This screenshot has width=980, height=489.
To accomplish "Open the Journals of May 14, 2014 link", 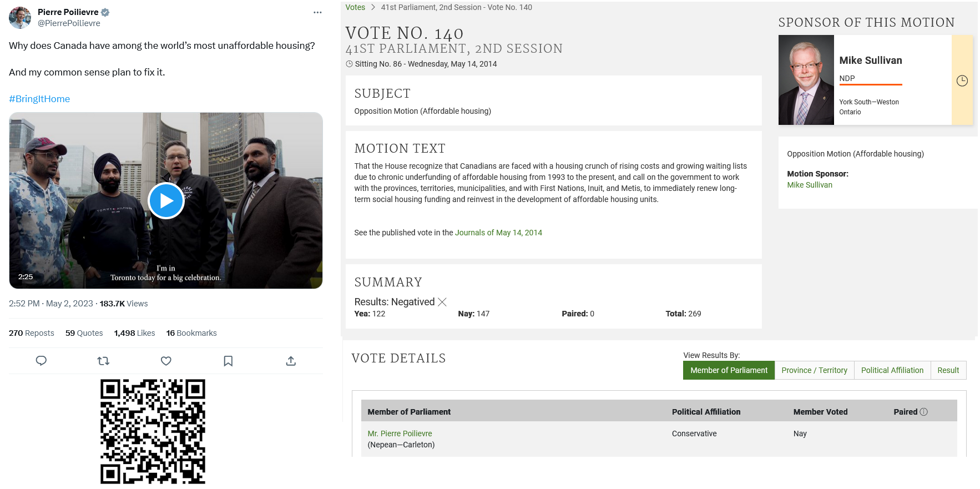I will click(x=498, y=233).
